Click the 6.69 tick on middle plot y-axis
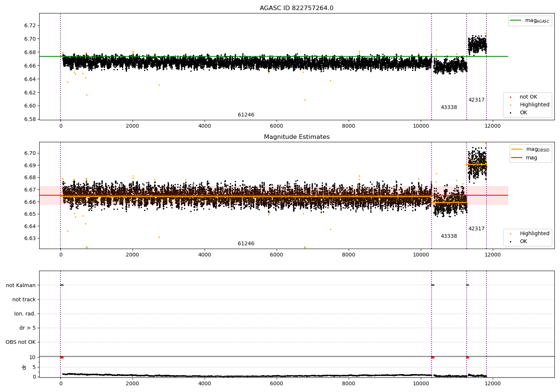 point(30,165)
